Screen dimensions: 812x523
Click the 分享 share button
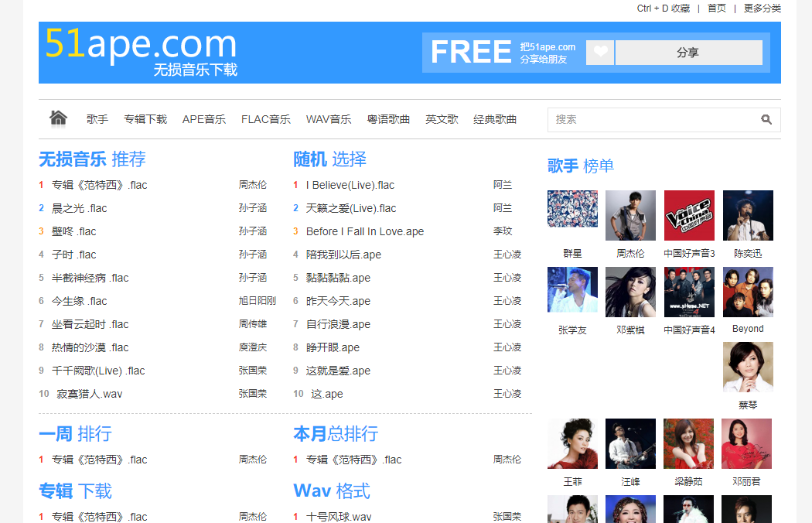point(689,53)
